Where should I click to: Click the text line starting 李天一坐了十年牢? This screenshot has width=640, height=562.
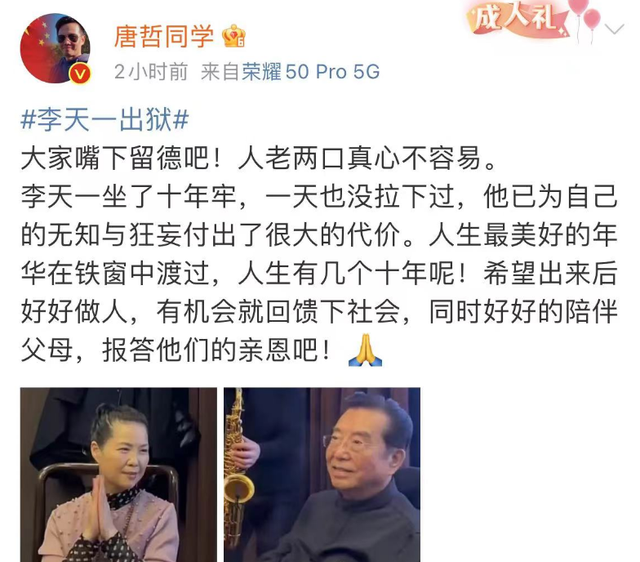pos(319,197)
